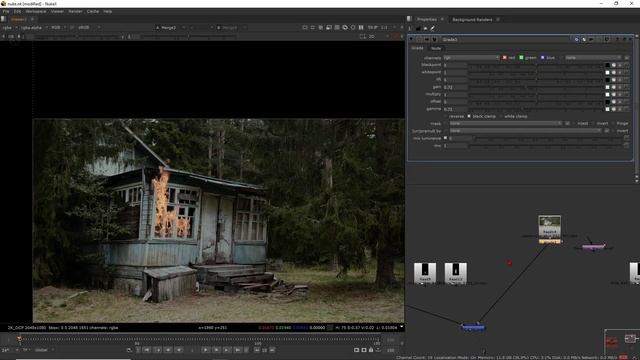640x360 pixels.
Task: Click the properties panel lock icon
Action: pyautogui.click(x=418, y=28)
